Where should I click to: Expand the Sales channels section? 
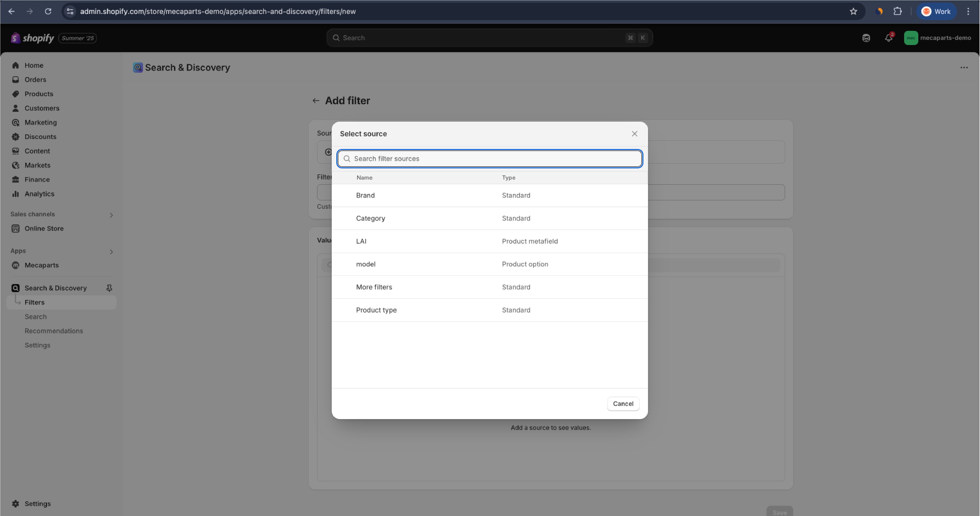pyautogui.click(x=111, y=215)
